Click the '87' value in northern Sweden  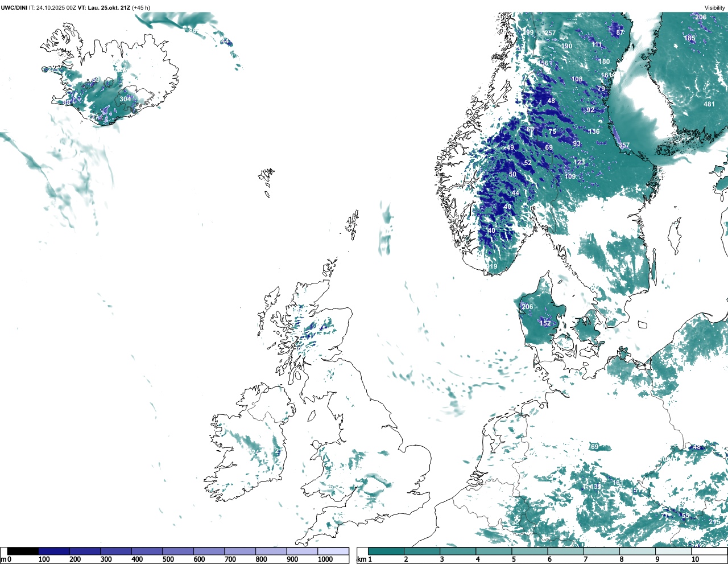pos(620,32)
